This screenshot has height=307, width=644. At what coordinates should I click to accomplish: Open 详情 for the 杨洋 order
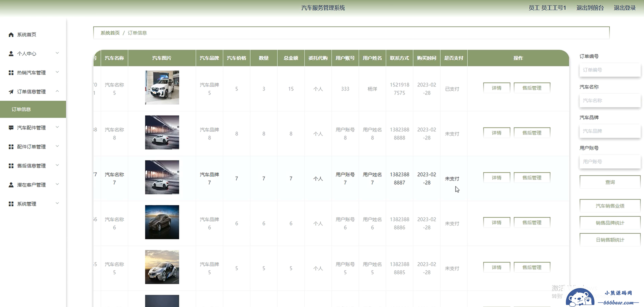pos(496,88)
